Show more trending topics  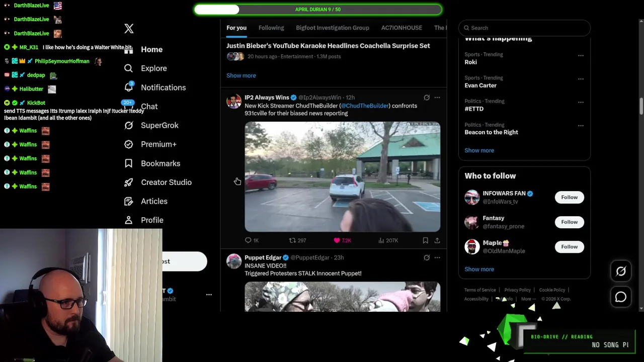[479, 150]
